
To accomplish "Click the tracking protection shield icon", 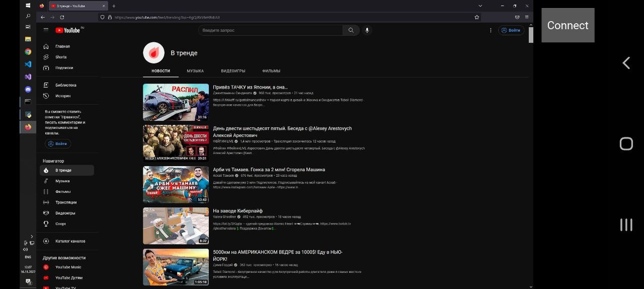I will tap(103, 17).
